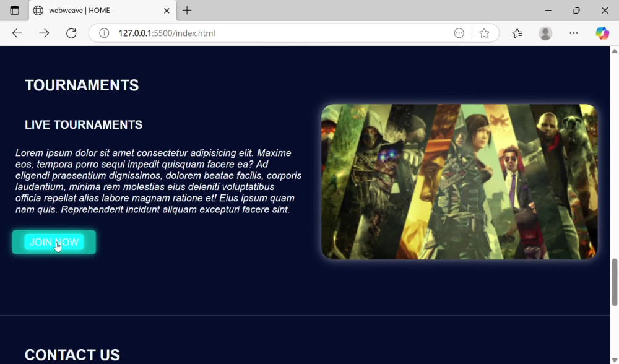Image resolution: width=619 pixels, height=364 pixels.
Task: Click the JOIN NOW button
Action: [54, 242]
